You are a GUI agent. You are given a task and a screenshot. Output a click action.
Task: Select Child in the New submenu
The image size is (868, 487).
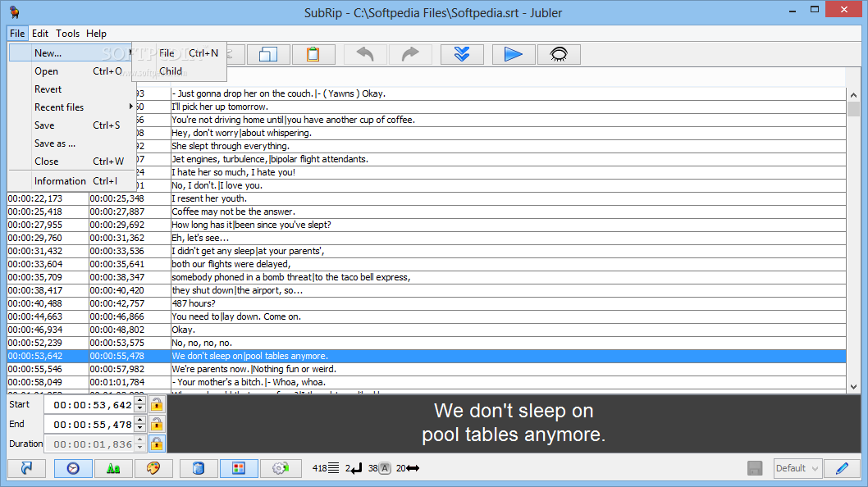[x=180, y=71]
